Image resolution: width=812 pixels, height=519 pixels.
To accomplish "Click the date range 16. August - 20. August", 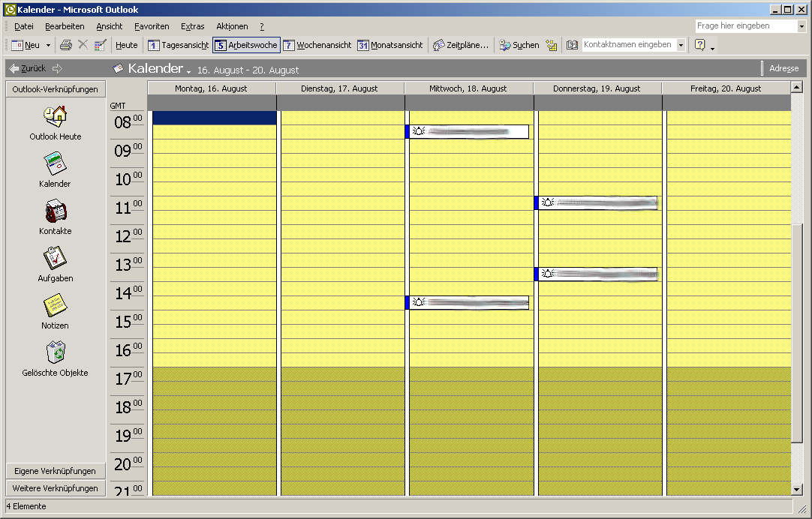I will point(248,70).
